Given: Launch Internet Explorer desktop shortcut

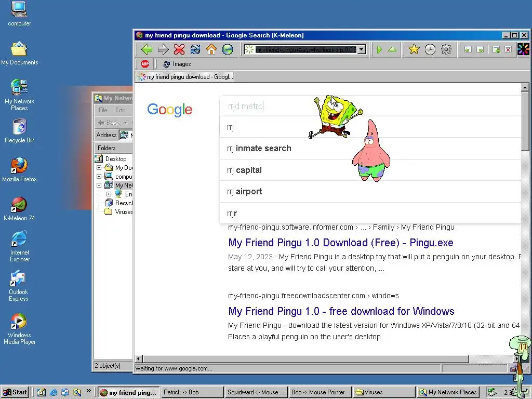Looking at the screenshot, I should 19,246.
